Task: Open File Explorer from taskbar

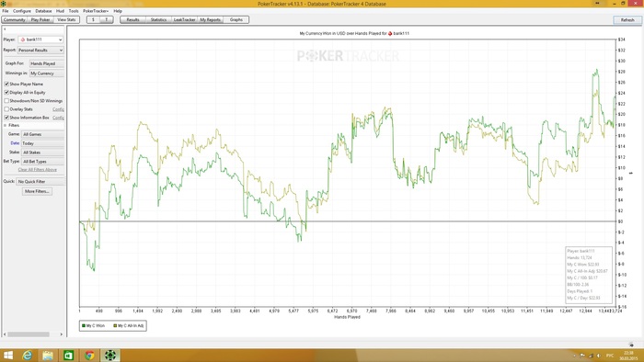Action: (48, 355)
